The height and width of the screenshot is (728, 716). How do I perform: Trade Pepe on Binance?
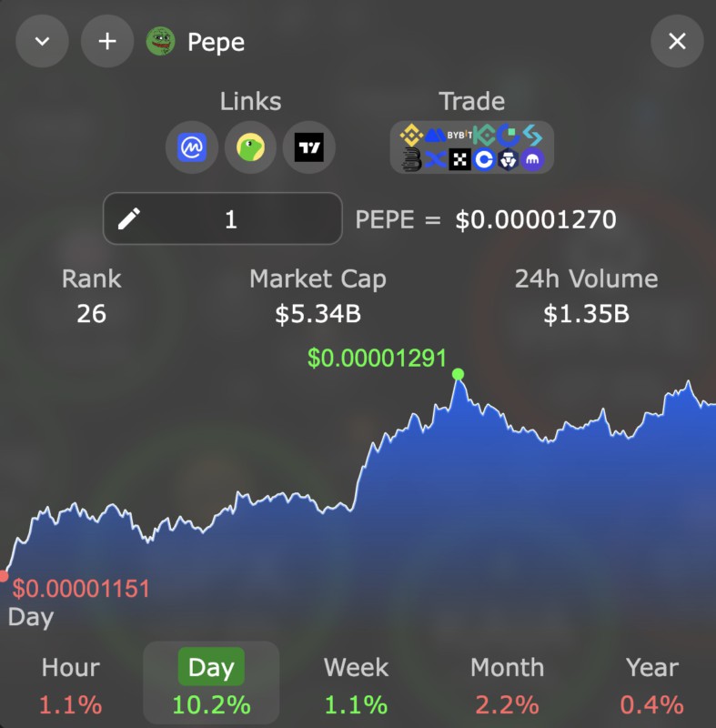click(411, 135)
